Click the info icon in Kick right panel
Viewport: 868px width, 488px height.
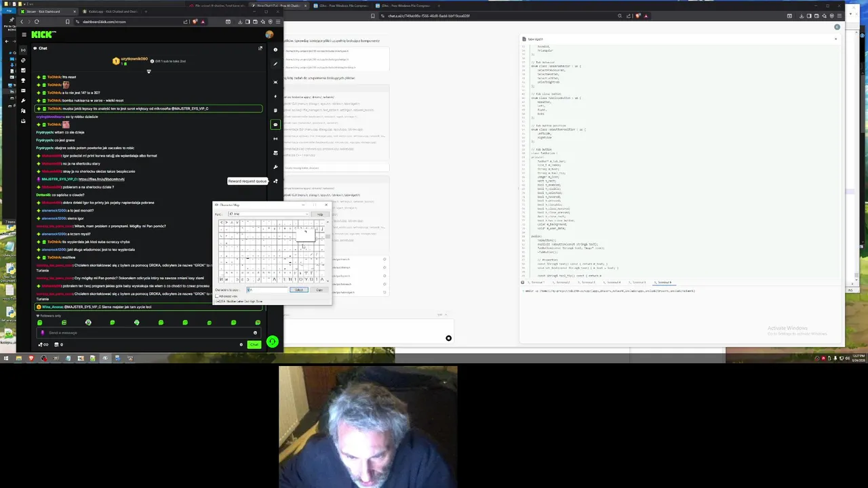click(x=275, y=49)
